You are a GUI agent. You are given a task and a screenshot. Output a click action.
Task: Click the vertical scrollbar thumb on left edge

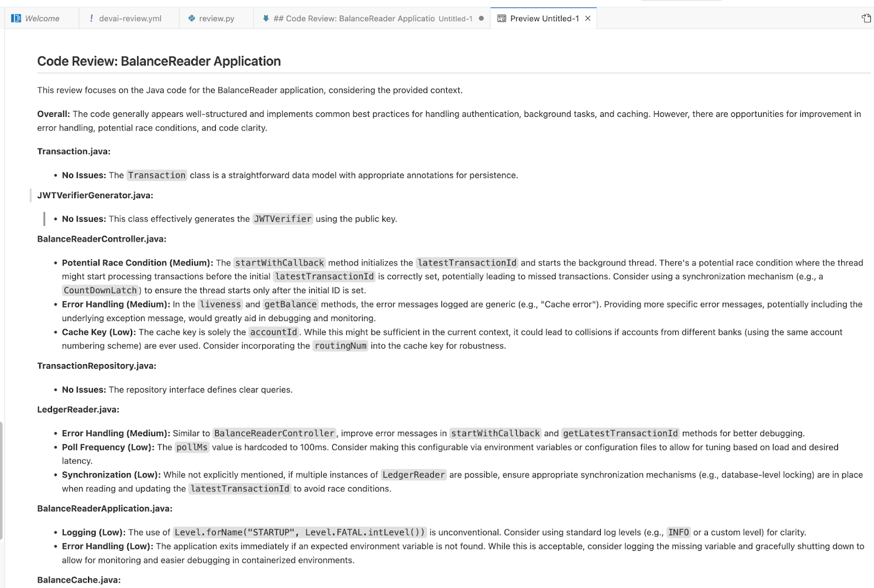point(2,480)
